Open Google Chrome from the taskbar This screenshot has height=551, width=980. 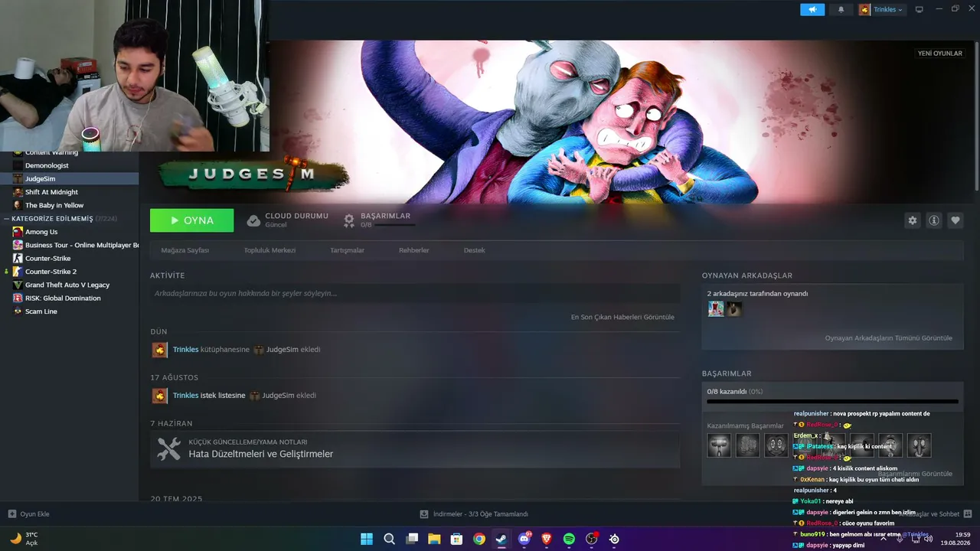tap(479, 539)
